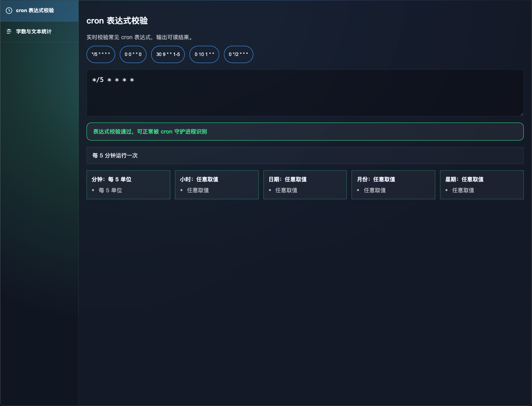Apply the 0 0 * * 0 preset
Viewport: 532px width, 406px height.
pos(133,54)
